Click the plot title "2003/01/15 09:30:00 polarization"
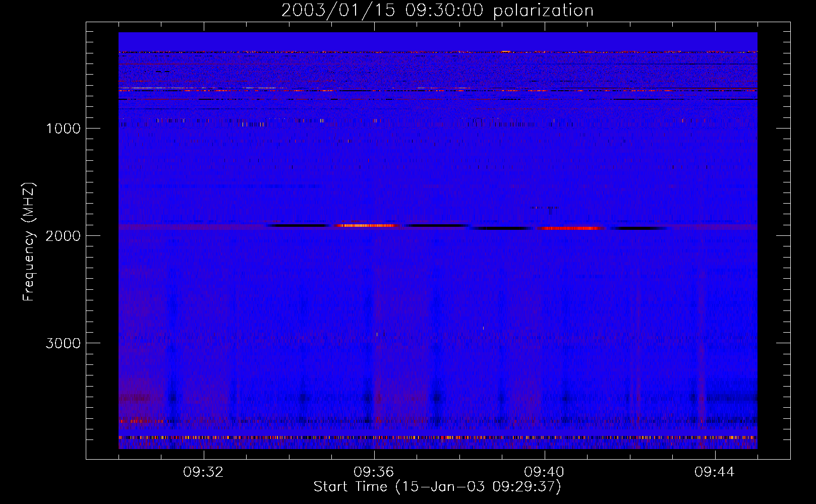 (437, 11)
